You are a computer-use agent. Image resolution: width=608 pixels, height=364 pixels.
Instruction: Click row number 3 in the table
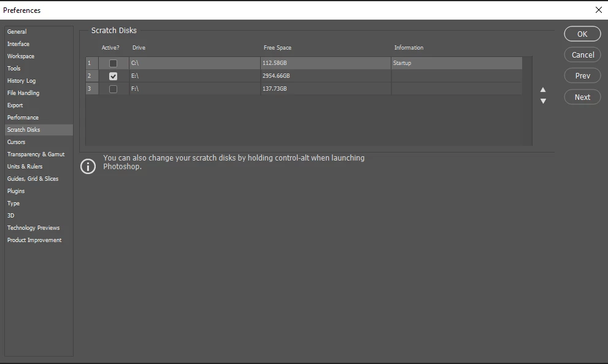[x=92, y=89]
